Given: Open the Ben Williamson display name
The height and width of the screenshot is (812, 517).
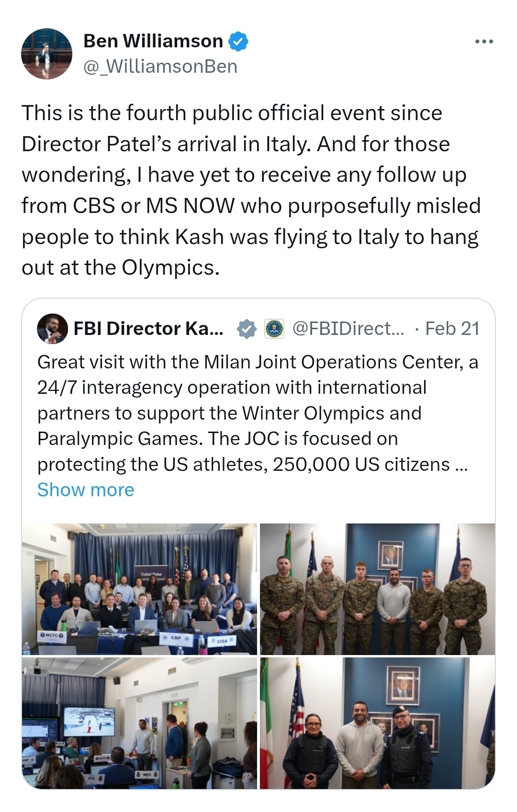Looking at the screenshot, I should tap(153, 41).
